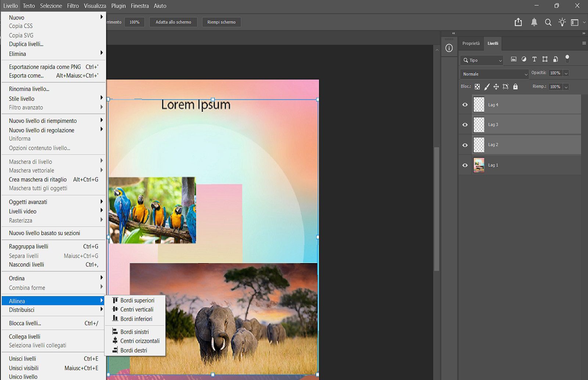Image resolution: width=588 pixels, height=380 pixels.
Task: Click the lightbulb help icon
Action: 562,22
